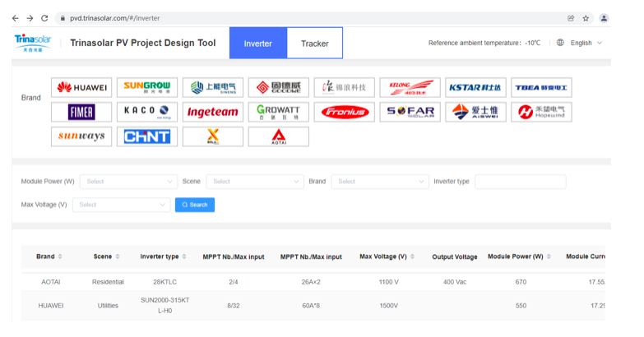Click the share icon in the address bar
The width and height of the screenshot is (644, 337).
pyautogui.click(x=571, y=18)
